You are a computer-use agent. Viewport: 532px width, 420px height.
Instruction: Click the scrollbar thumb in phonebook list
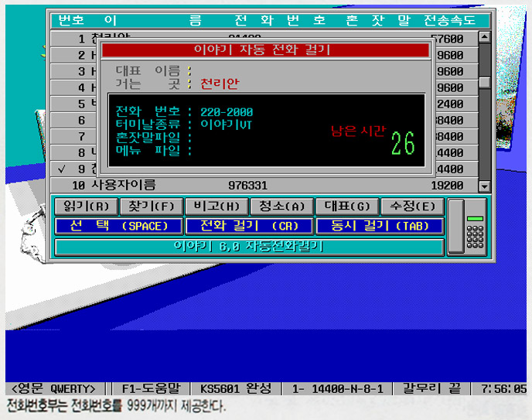485,82
